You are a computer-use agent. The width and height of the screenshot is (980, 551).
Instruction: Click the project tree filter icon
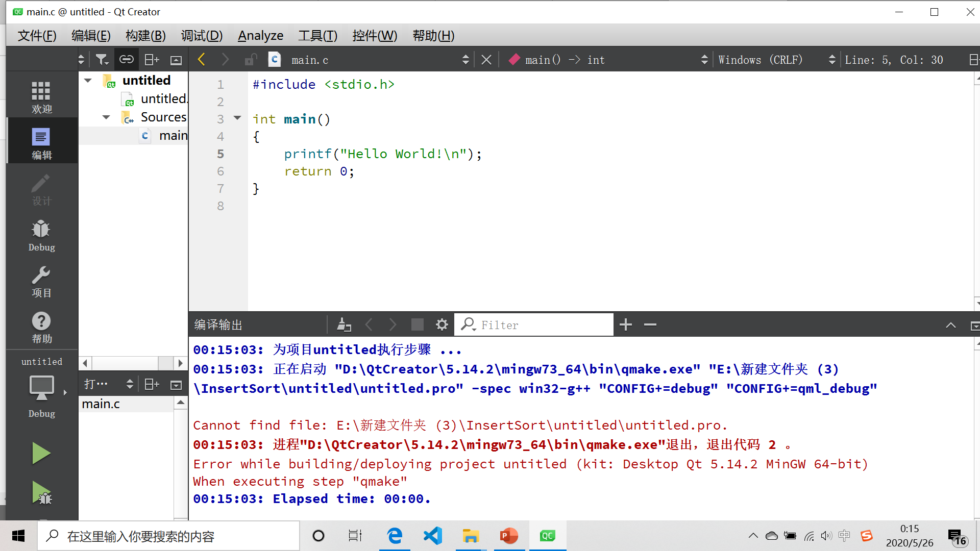point(102,60)
